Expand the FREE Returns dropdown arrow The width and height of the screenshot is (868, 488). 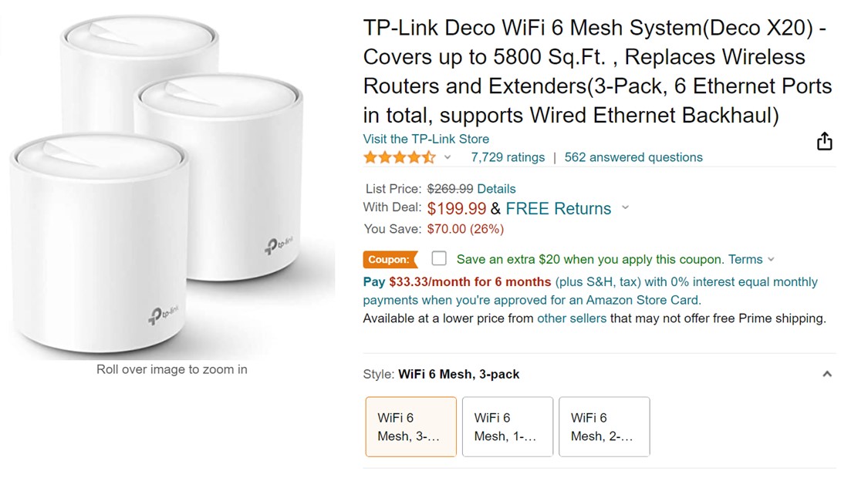click(x=625, y=208)
